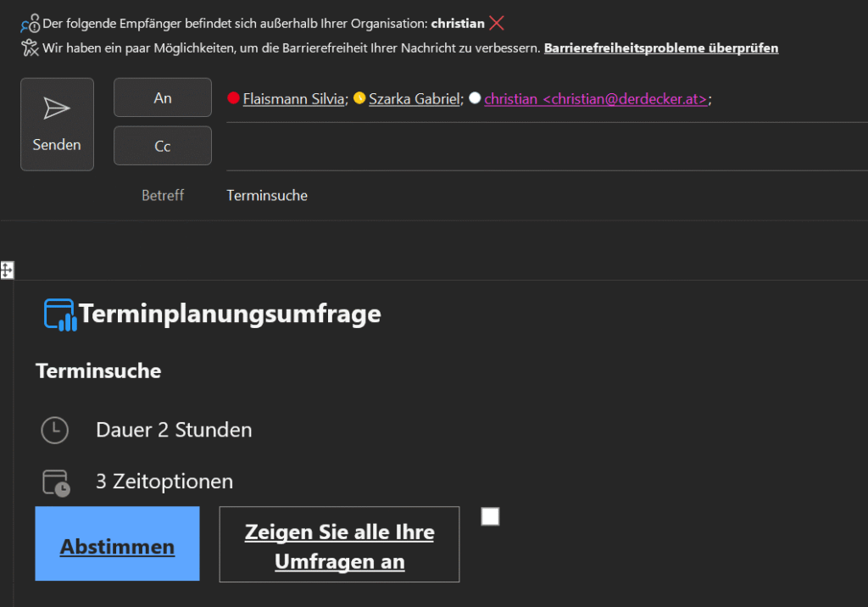Toggle the white checkbox beside the Umfragen button
This screenshot has width=868, height=607.
490,516
